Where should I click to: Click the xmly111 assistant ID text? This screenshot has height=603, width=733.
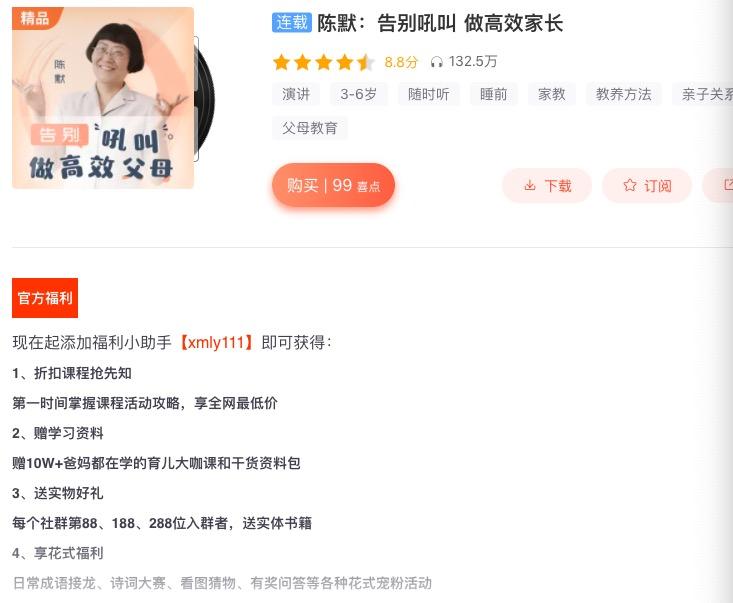pos(216,343)
